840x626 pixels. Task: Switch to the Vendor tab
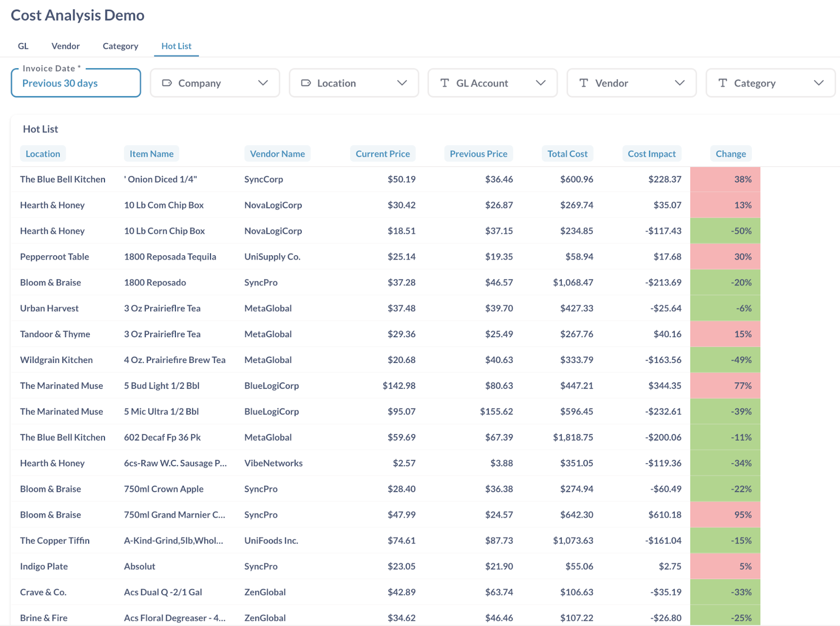click(66, 46)
